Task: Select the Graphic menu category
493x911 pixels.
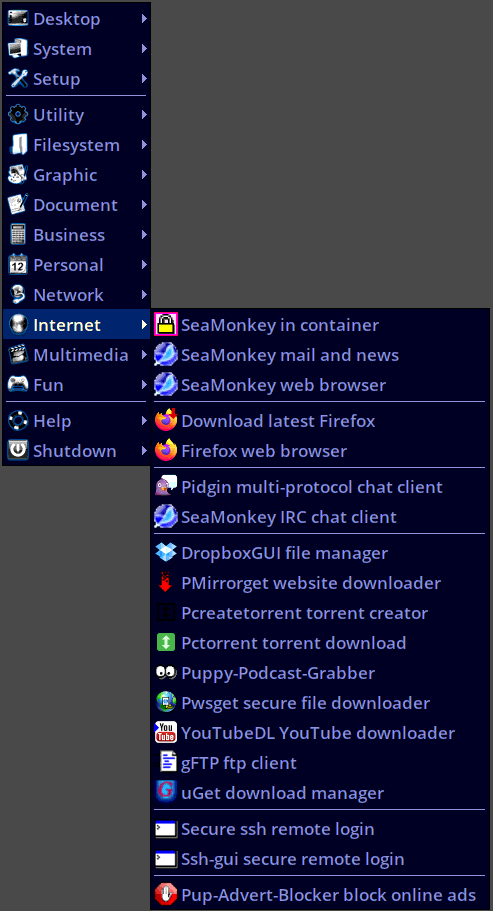Action: [x=77, y=175]
